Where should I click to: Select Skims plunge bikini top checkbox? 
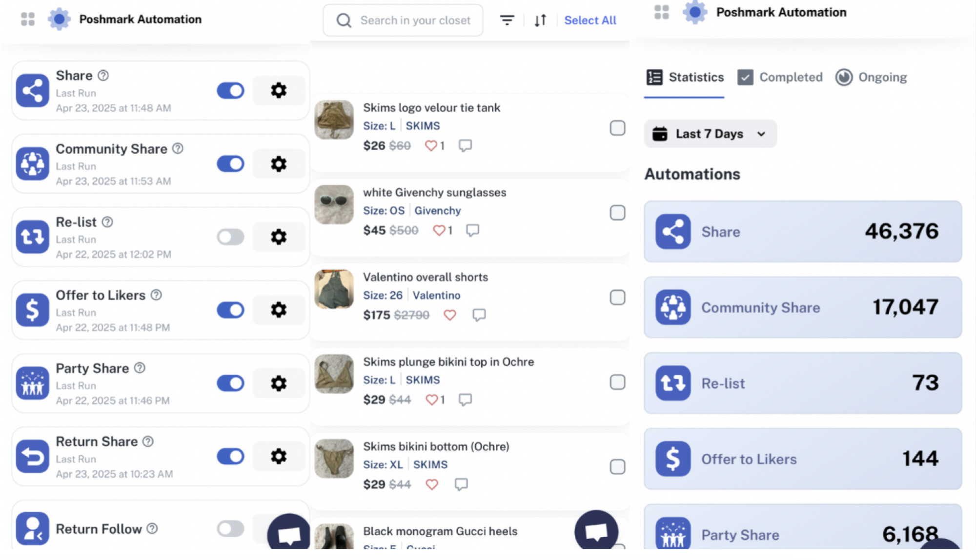[617, 382]
